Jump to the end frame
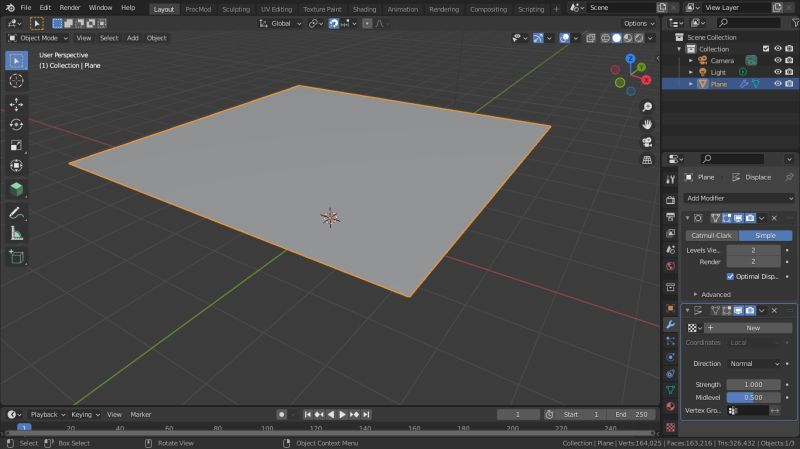The width and height of the screenshot is (800, 449). pos(366,415)
